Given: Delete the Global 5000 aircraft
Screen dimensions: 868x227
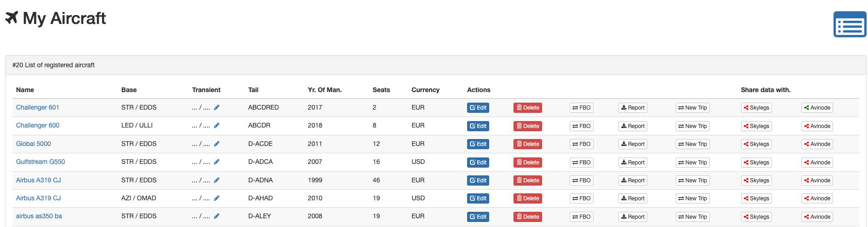Looking at the screenshot, I should click(527, 144).
